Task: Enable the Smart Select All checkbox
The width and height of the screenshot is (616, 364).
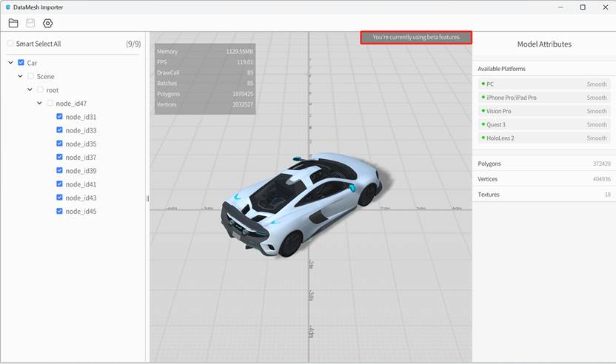Action: tap(10, 44)
